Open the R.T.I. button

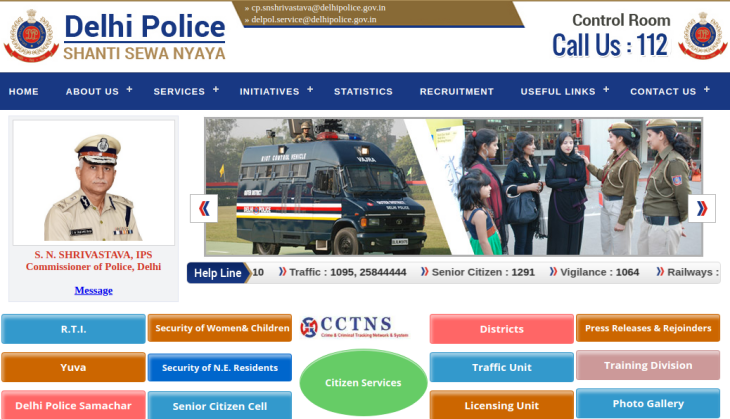[x=74, y=329]
